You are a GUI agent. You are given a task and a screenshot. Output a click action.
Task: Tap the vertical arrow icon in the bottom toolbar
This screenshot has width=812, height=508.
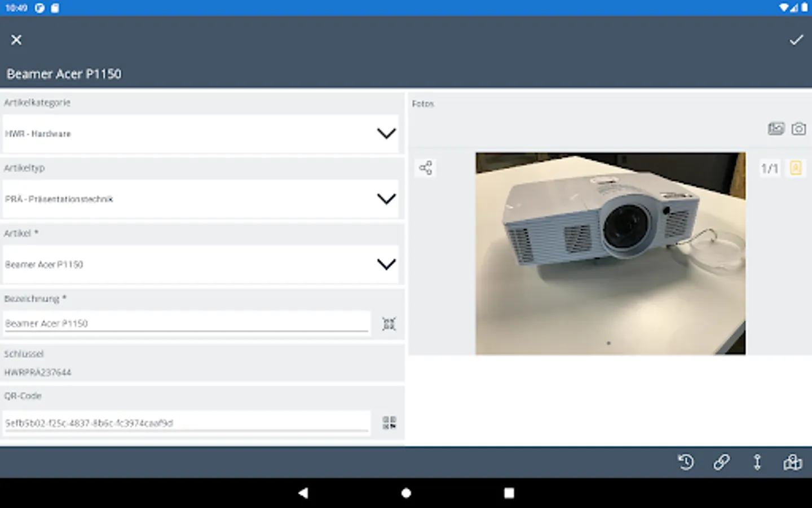point(757,462)
